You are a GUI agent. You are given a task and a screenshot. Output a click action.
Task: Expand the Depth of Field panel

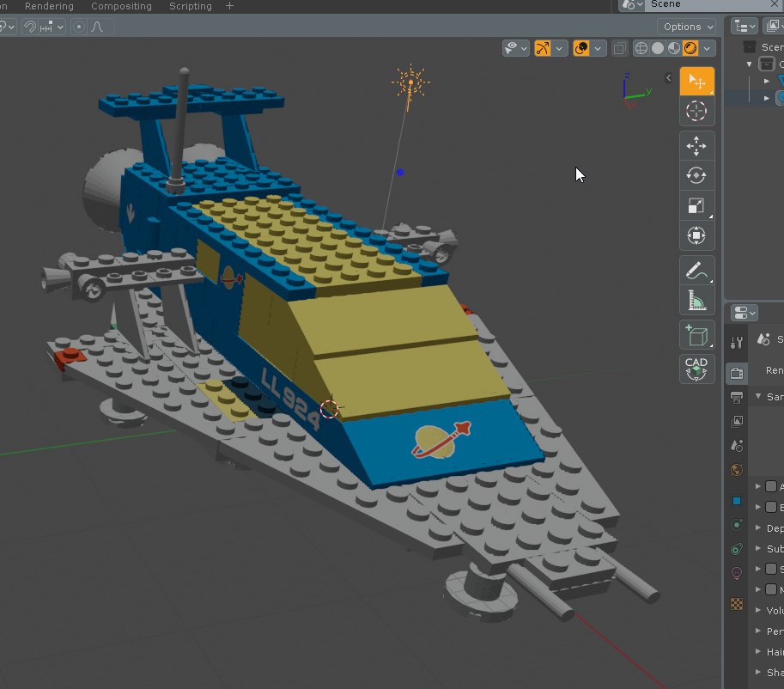pyautogui.click(x=758, y=527)
